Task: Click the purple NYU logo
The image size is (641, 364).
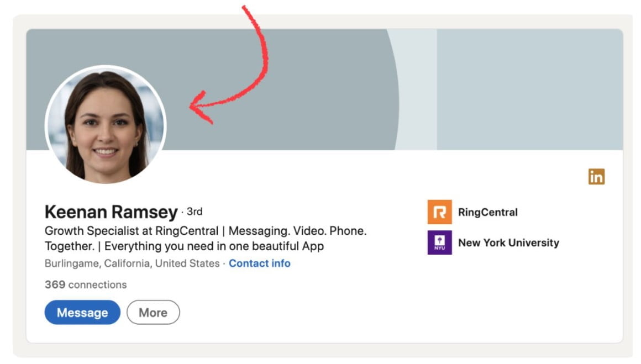Action: tap(439, 242)
